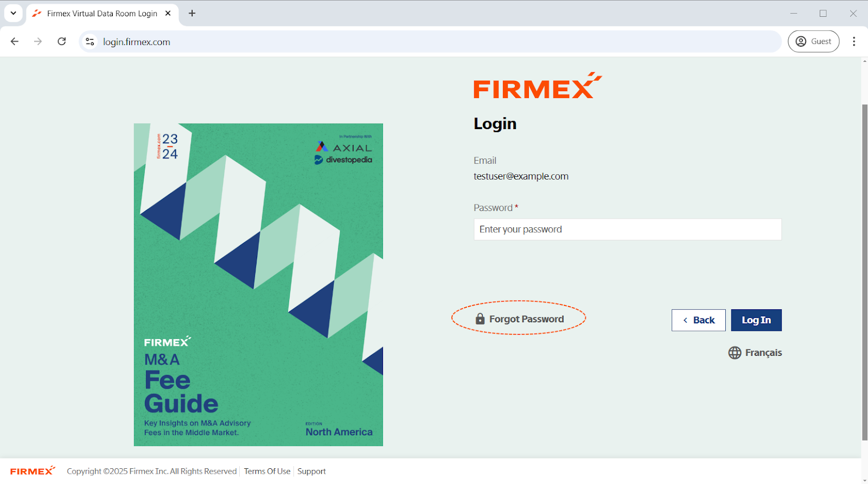Open the browser three-dot menu
The width and height of the screenshot is (868, 484).
point(854,41)
